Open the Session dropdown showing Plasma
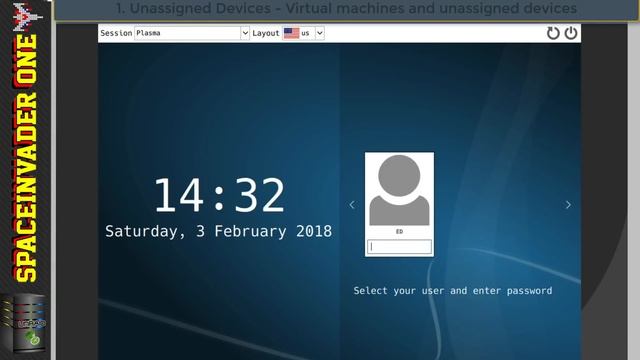Image resolution: width=640 pixels, height=360 pixels. (x=192, y=33)
